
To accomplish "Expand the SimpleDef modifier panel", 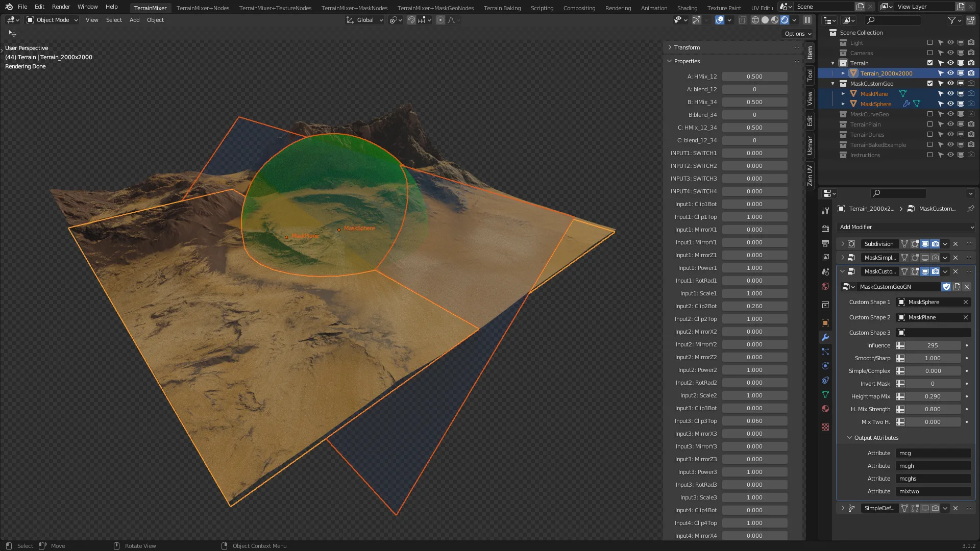I will [843, 508].
